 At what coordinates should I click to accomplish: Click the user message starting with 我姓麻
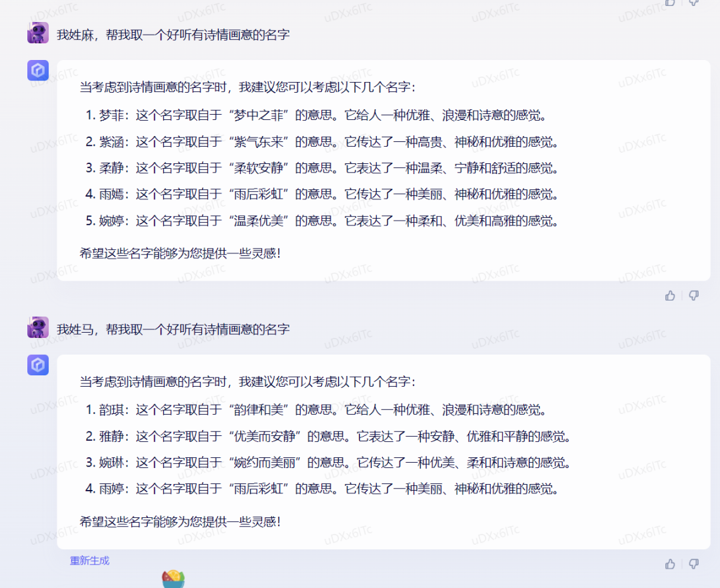(173, 35)
